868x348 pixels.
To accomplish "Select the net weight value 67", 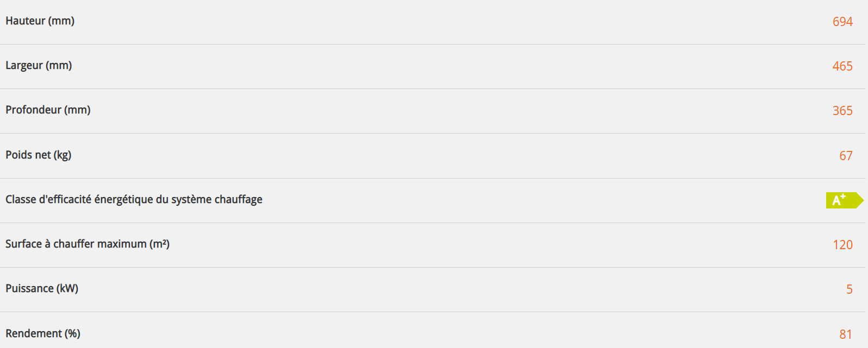I will coord(846,156).
